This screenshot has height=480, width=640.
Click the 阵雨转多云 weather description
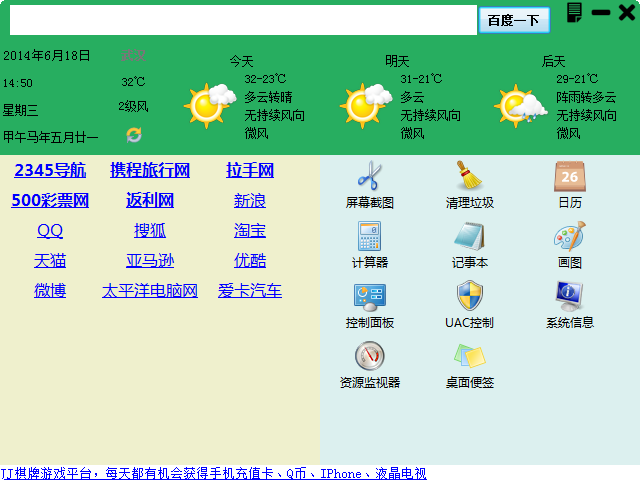[586, 97]
